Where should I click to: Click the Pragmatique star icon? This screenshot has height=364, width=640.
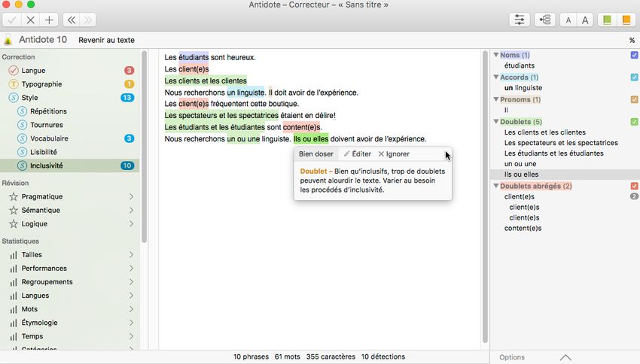point(14,196)
